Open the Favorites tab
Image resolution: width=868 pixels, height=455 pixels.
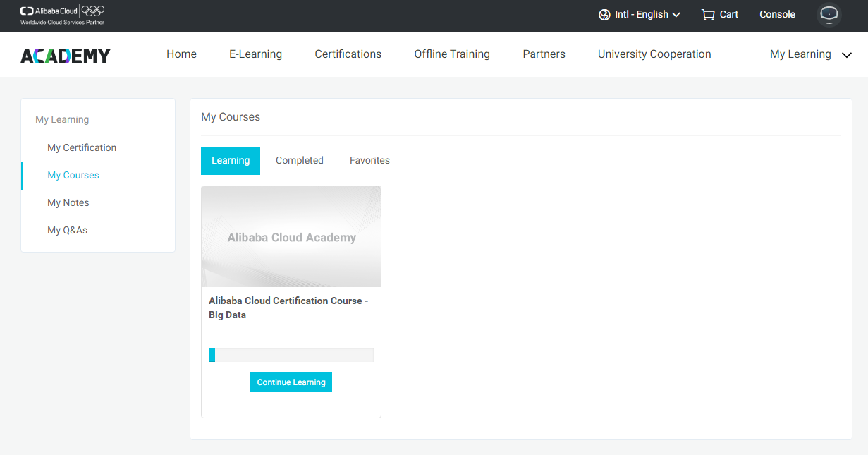pyautogui.click(x=369, y=160)
